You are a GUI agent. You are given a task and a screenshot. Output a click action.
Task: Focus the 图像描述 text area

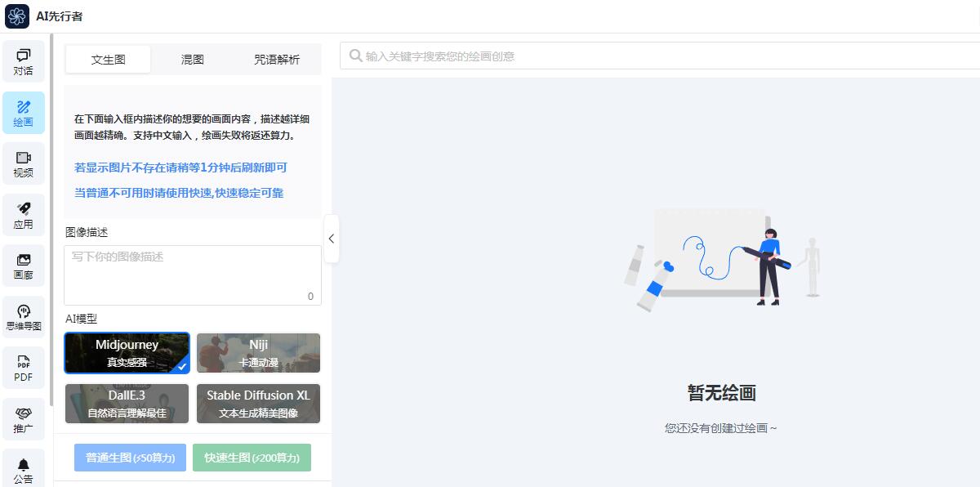(x=193, y=275)
